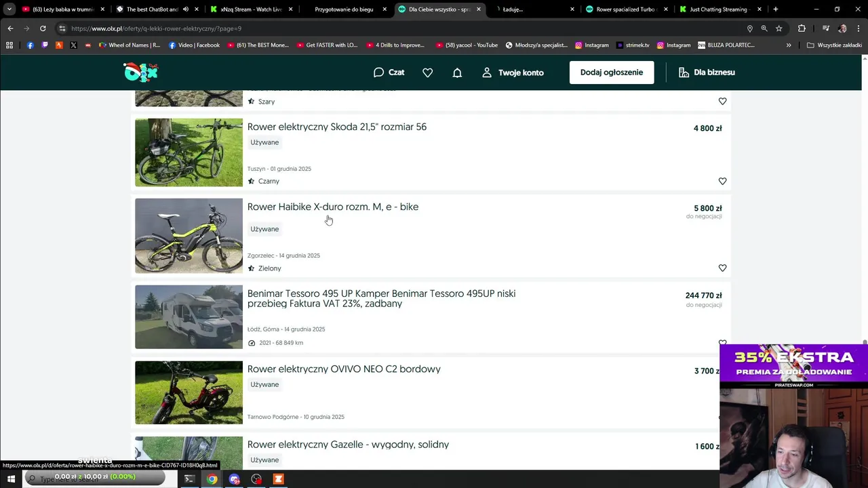Click the 244 770 zł price

(x=703, y=296)
